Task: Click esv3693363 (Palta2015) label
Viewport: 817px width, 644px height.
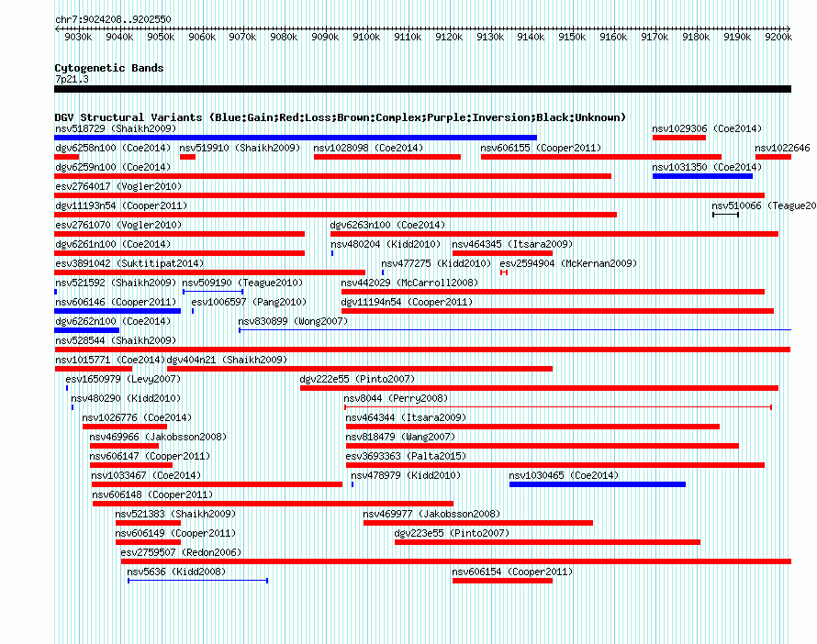Action: pyautogui.click(x=406, y=456)
